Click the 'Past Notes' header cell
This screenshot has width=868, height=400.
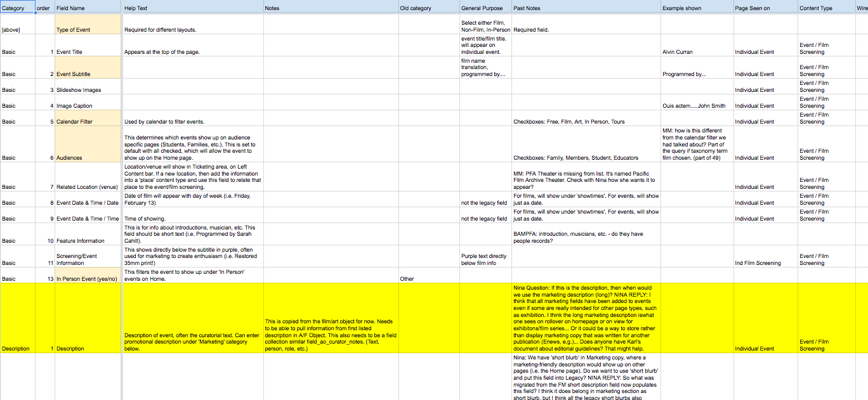point(586,8)
